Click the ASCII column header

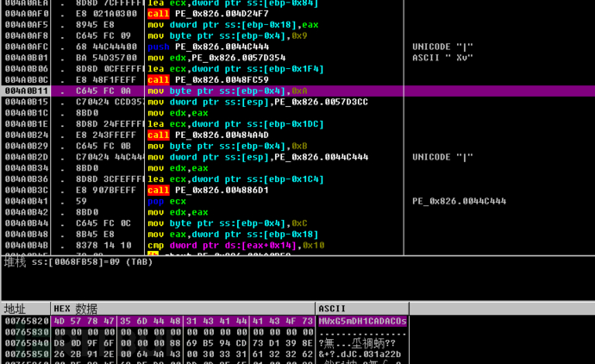[x=362, y=309]
